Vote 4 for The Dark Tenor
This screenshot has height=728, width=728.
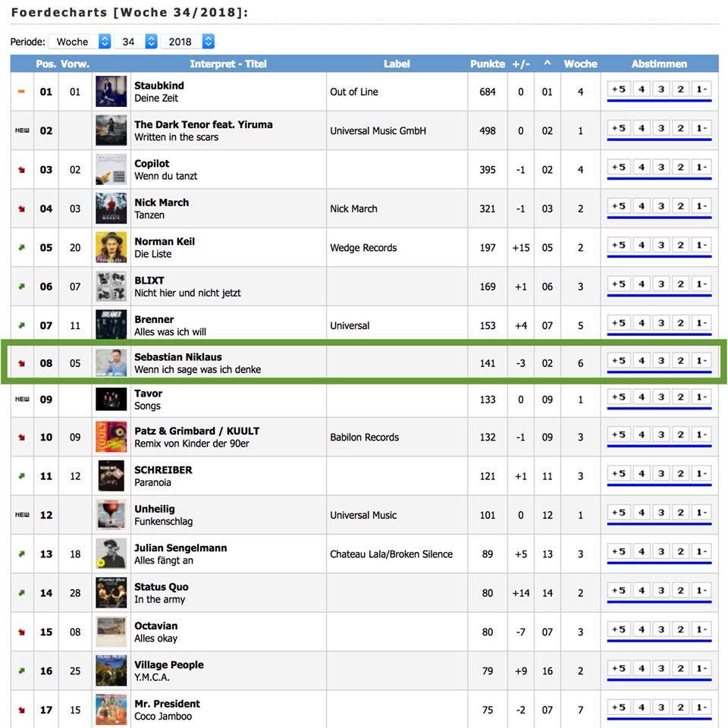(642, 128)
